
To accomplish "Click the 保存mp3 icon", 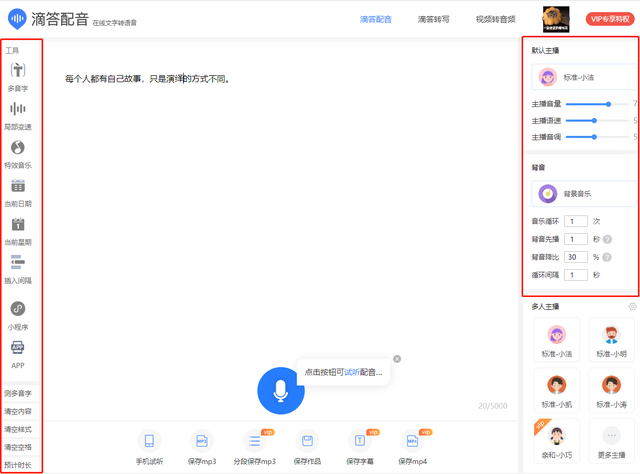I will coord(202,441).
